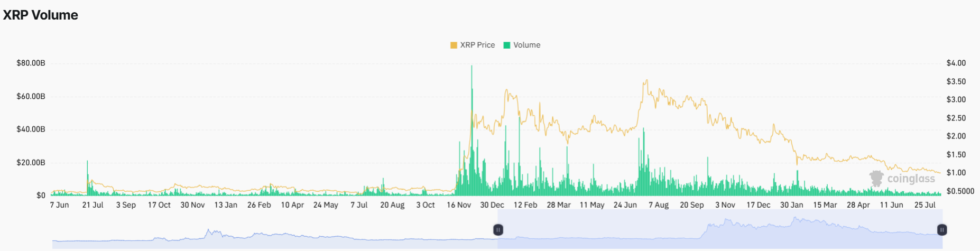
Task: Click the 7 Aug date label
Action: (x=659, y=205)
